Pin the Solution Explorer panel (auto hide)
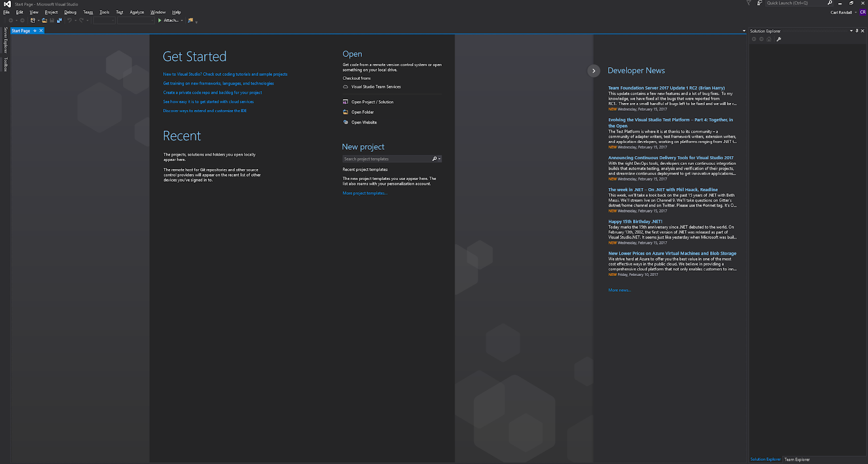 click(x=857, y=31)
